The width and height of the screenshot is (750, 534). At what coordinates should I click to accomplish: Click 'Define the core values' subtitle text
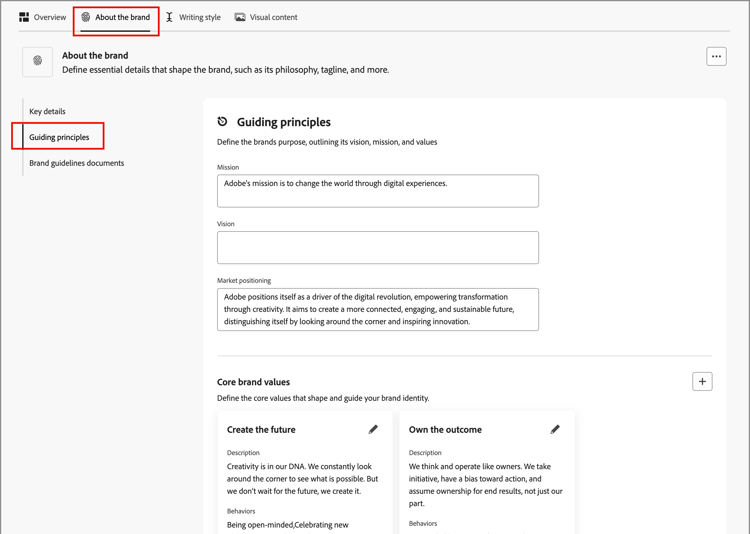pos(323,398)
